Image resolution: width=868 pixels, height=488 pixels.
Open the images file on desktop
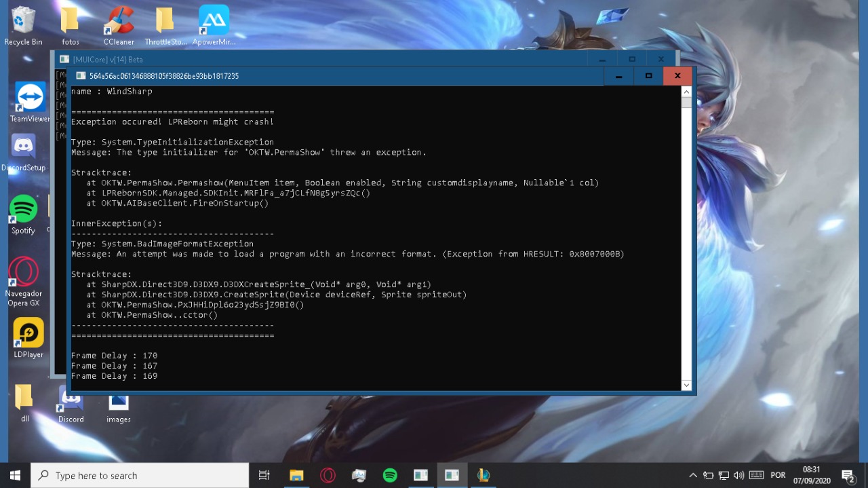119,407
